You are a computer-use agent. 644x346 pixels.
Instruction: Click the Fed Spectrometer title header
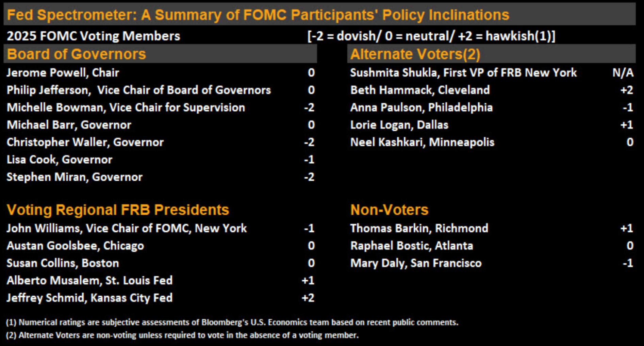click(258, 15)
